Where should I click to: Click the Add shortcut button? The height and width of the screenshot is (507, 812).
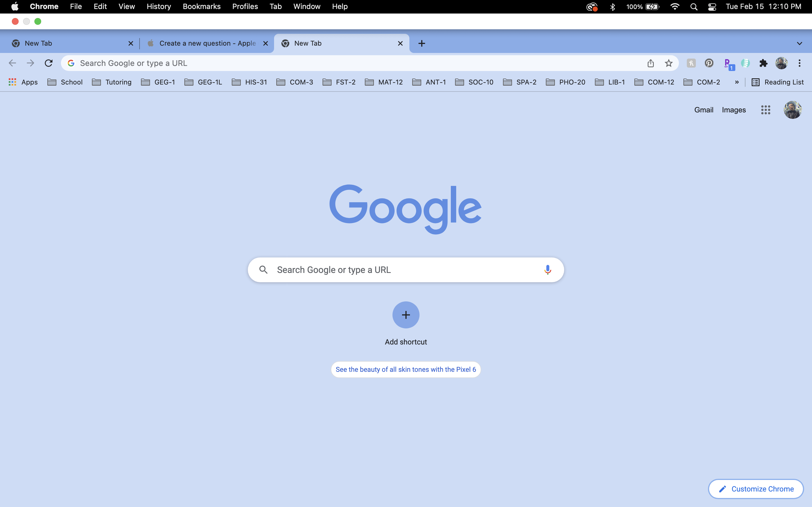tap(405, 315)
